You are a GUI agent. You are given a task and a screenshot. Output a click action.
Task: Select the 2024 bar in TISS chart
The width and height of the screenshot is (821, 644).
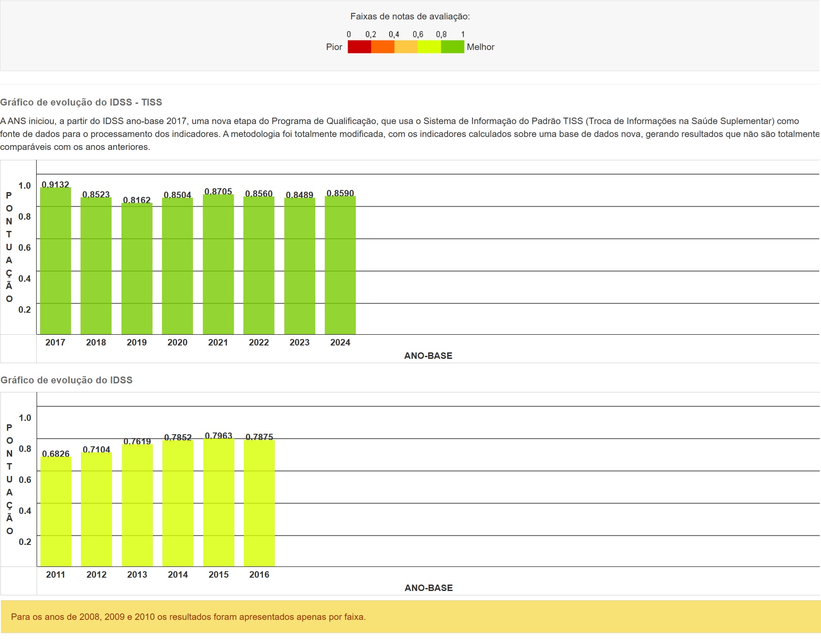click(x=340, y=265)
